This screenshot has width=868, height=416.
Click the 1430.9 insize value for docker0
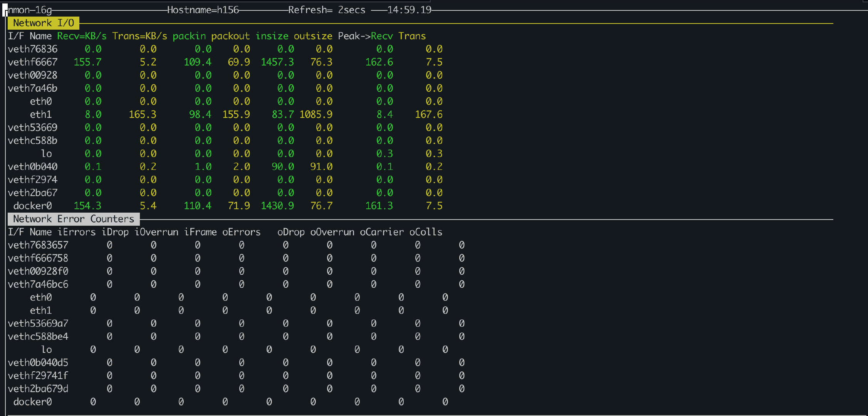tap(277, 206)
